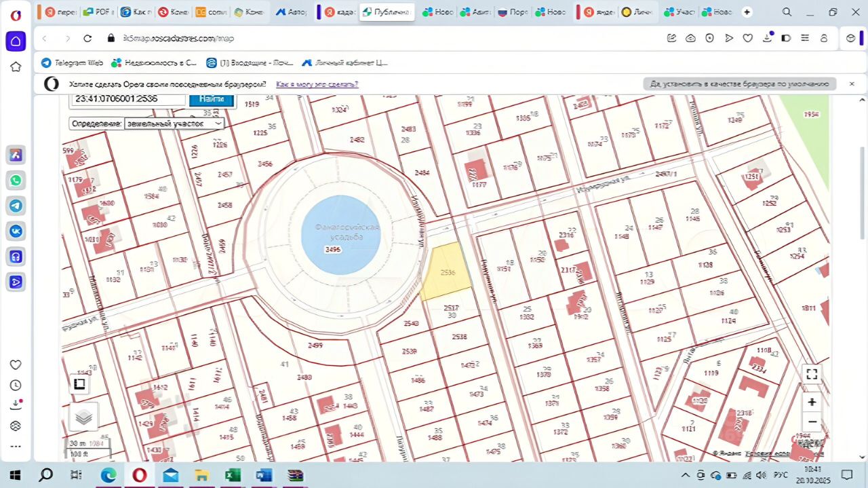The image size is (868, 488).
Task: Switch to the 'Публична' active tab
Action: [x=387, y=12]
